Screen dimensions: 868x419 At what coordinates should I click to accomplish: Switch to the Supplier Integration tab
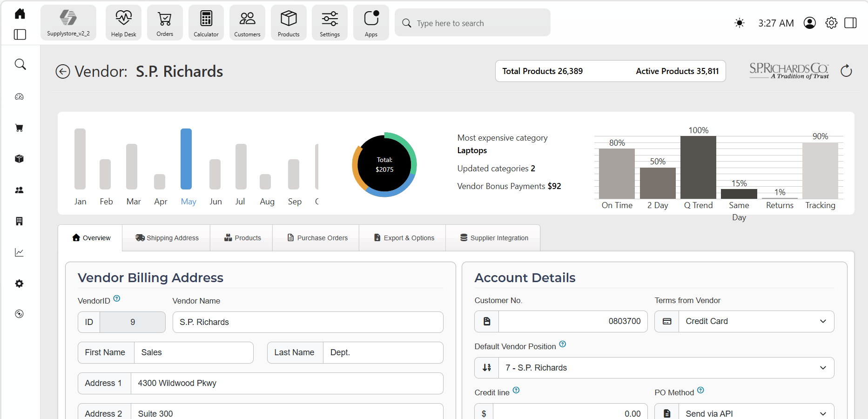click(494, 238)
